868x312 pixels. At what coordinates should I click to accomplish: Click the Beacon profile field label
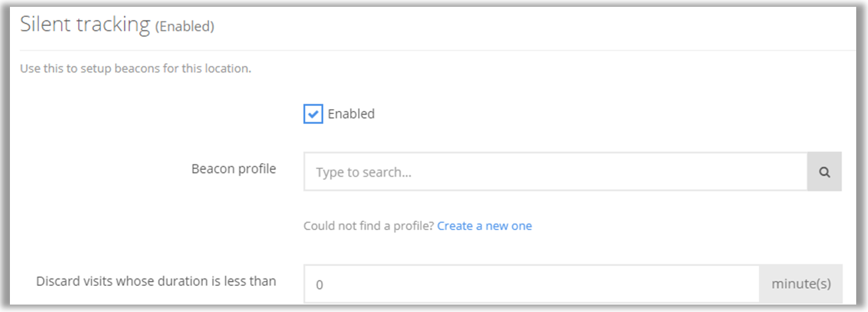(233, 169)
